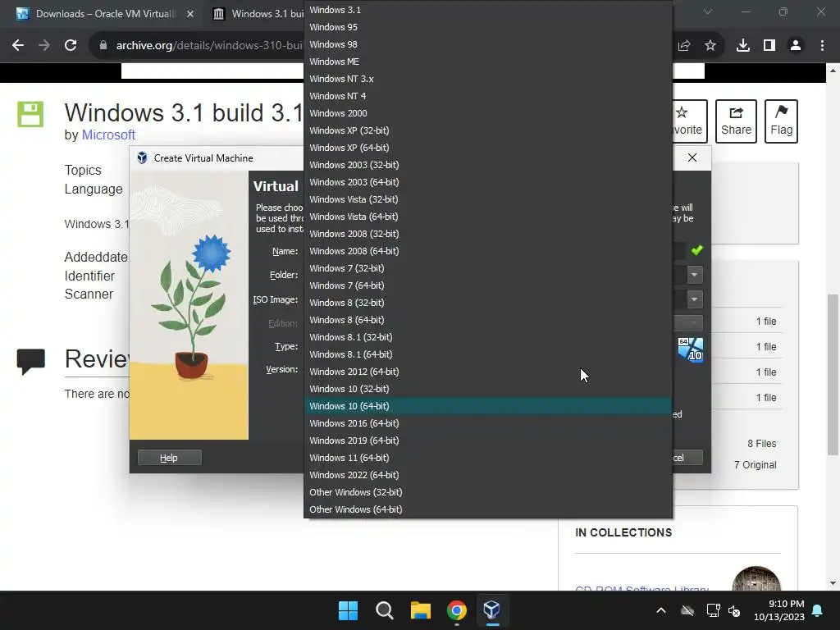Open Chrome from taskbar
Image resolution: width=840 pixels, height=630 pixels.
456,610
